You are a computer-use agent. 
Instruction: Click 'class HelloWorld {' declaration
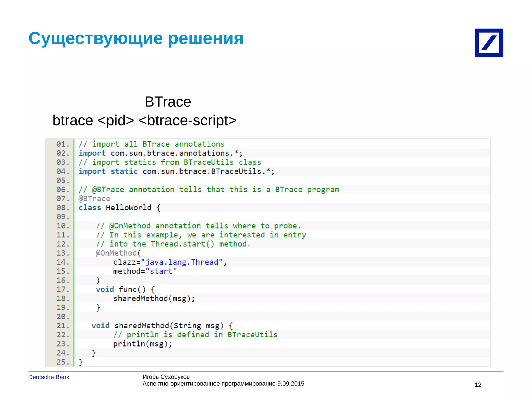tap(120, 208)
